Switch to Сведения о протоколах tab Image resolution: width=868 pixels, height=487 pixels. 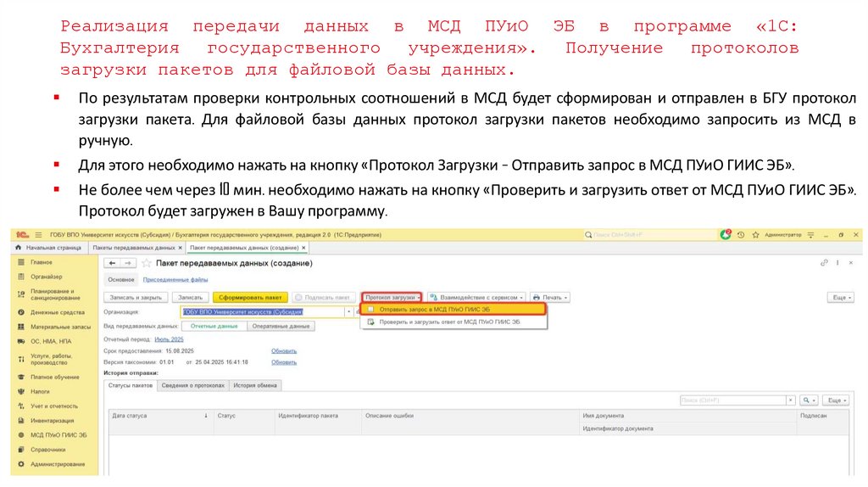(192, 385)
